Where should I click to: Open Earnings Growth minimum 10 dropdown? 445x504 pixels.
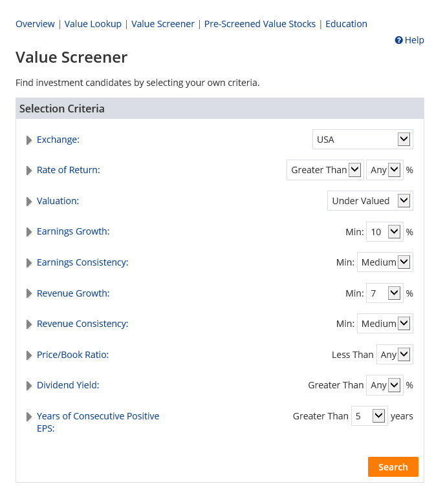pyautogui.click(x=384, y=231)
